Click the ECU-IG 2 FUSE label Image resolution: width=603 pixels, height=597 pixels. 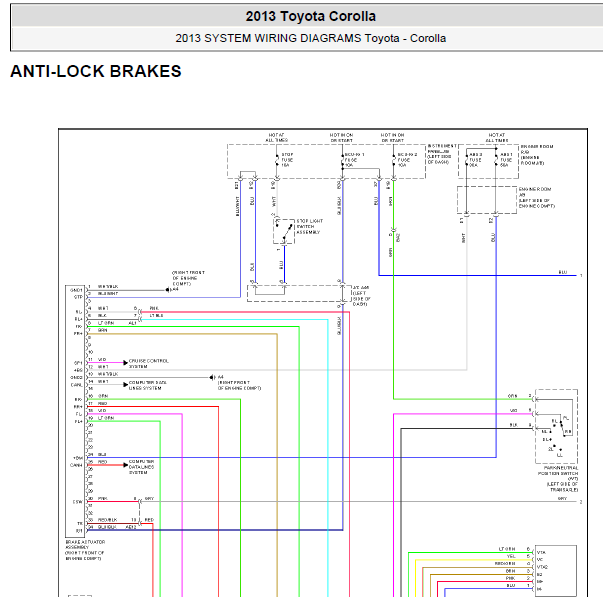407,160
